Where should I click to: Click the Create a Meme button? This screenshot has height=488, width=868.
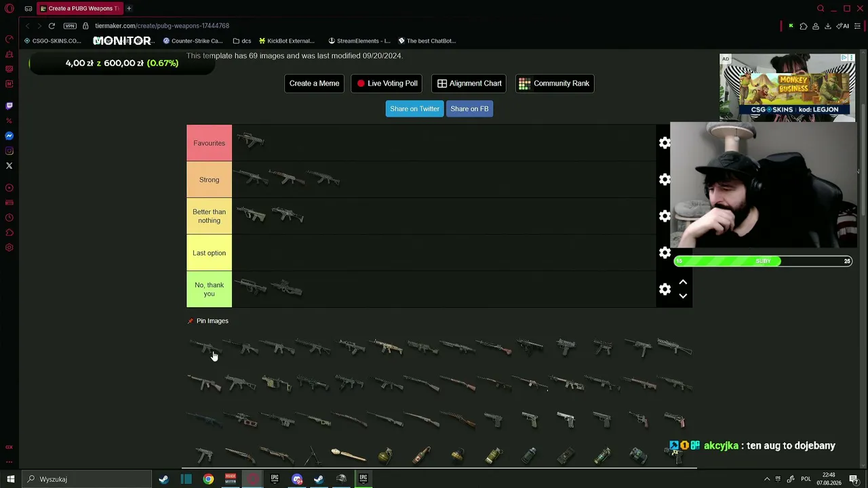click(314, 83)
